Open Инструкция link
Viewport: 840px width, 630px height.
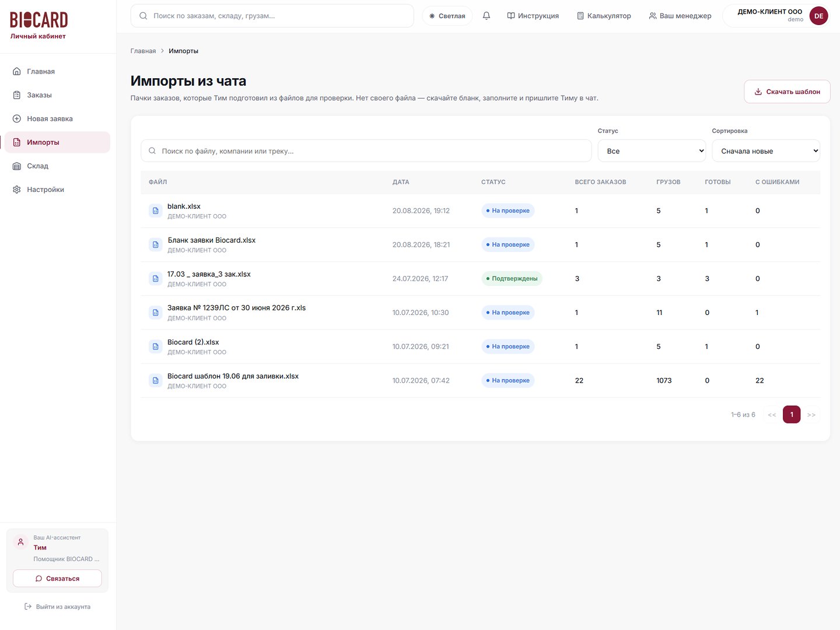[533, 16]
